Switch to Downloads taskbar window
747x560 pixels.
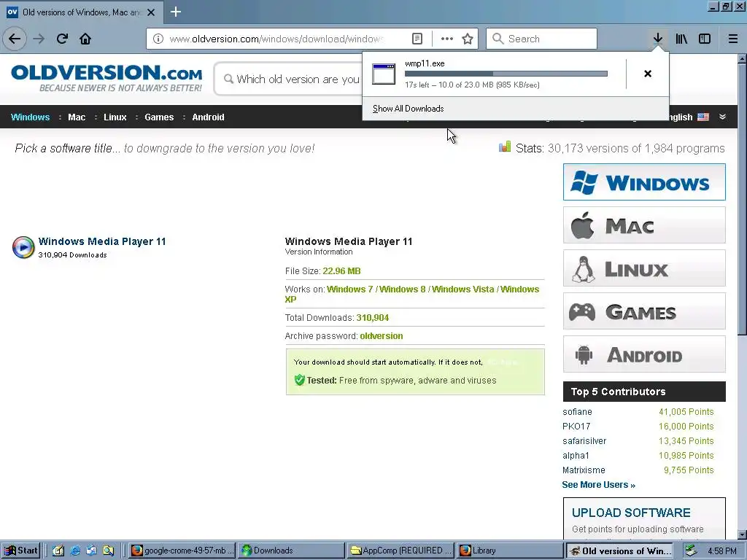tap(290, 551)
